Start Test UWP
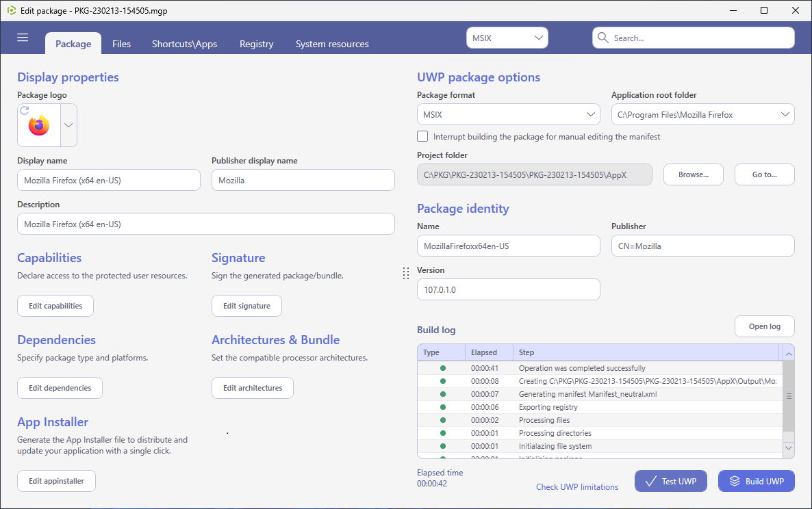This screenshot has width=812, height=509. point(671,482)
